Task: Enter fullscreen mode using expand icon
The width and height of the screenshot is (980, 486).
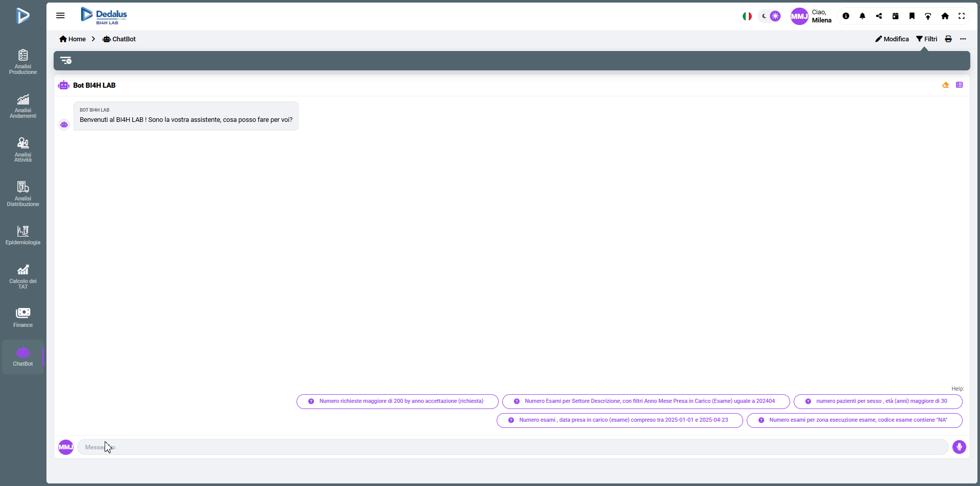Action: [961, 16]
